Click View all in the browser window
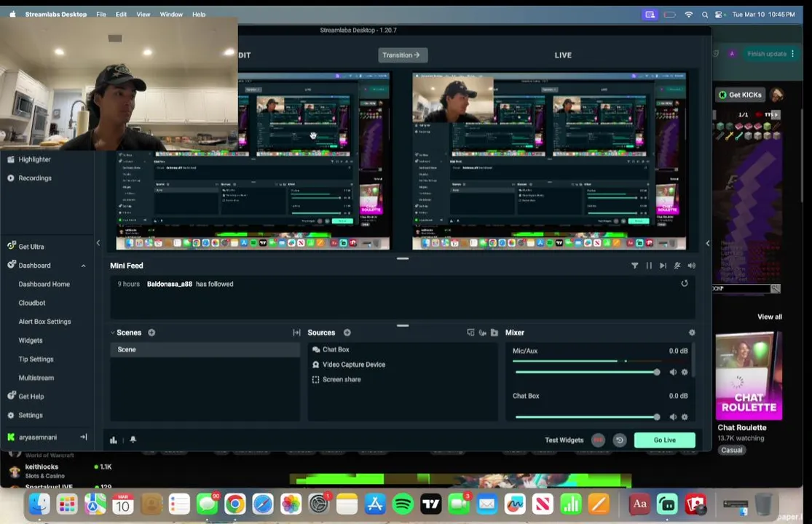The image size is (812, 524). 770,317
